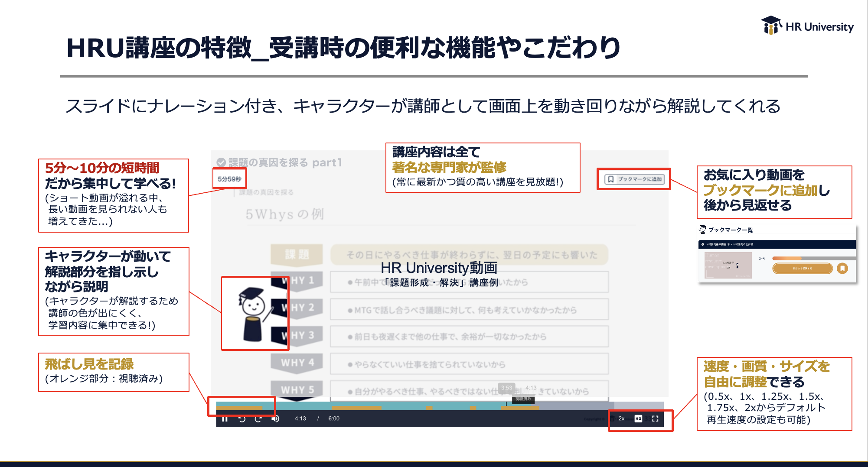Toggle the checkmark beside 課題の真因を探る part1

[221, 163]
